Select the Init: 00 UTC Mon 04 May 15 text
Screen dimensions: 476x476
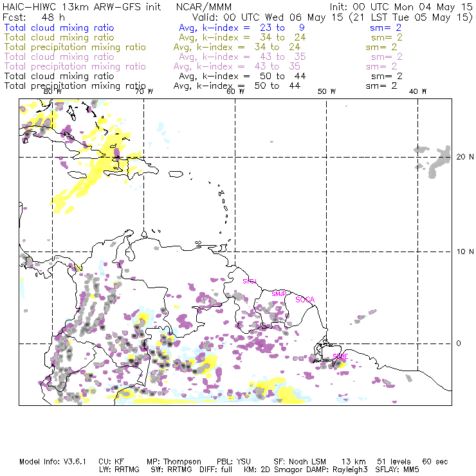click(x=401, y=7)
